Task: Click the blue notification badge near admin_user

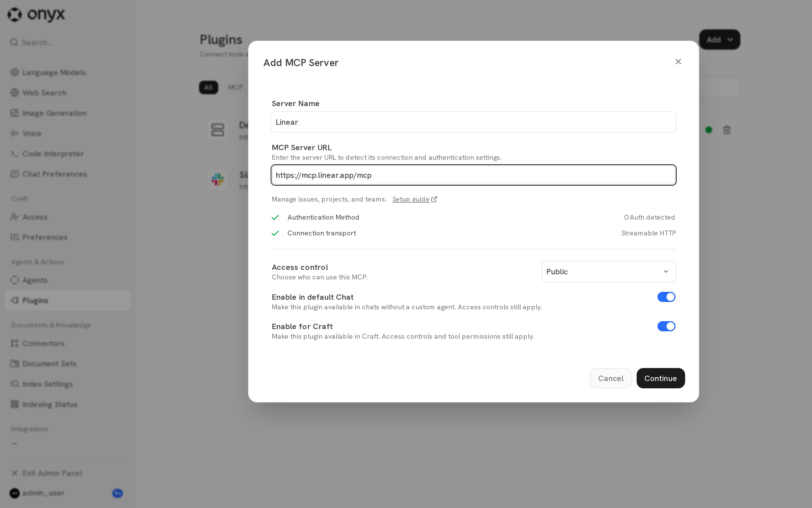Action: [118, 493]
